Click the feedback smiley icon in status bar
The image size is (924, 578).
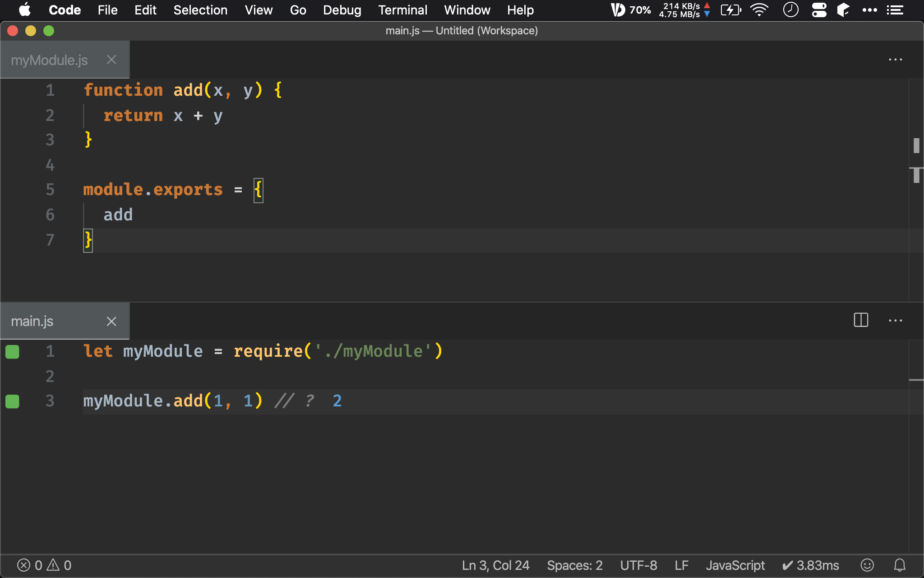(x=867, y=565)
